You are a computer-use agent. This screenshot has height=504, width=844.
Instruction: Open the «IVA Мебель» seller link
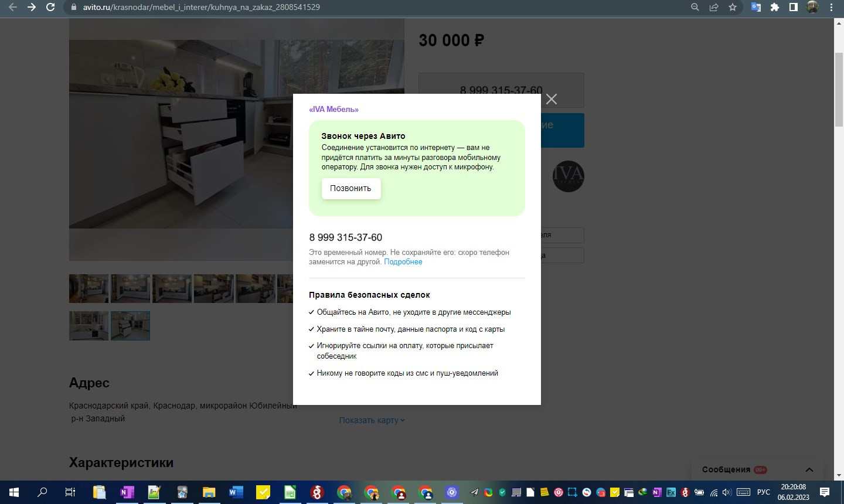click(x=333, y=110)
